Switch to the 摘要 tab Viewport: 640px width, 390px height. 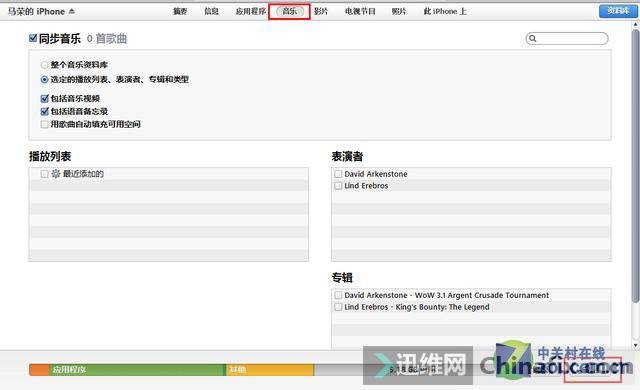pos(180,11)
